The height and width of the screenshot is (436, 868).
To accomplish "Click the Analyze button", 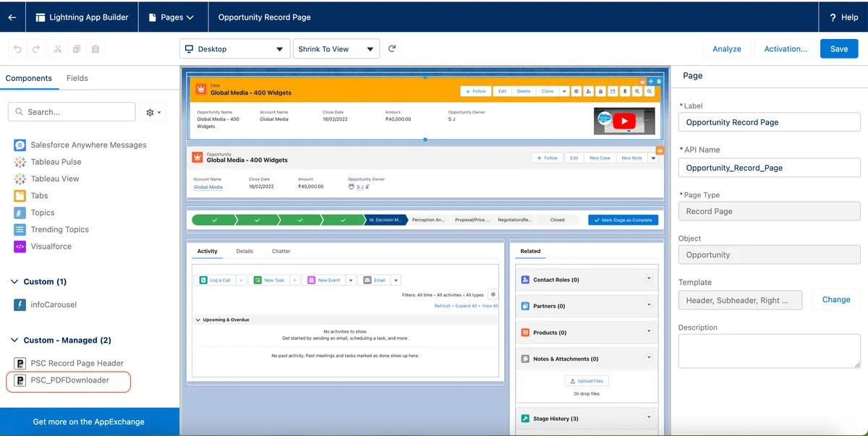I will (727, 48).
